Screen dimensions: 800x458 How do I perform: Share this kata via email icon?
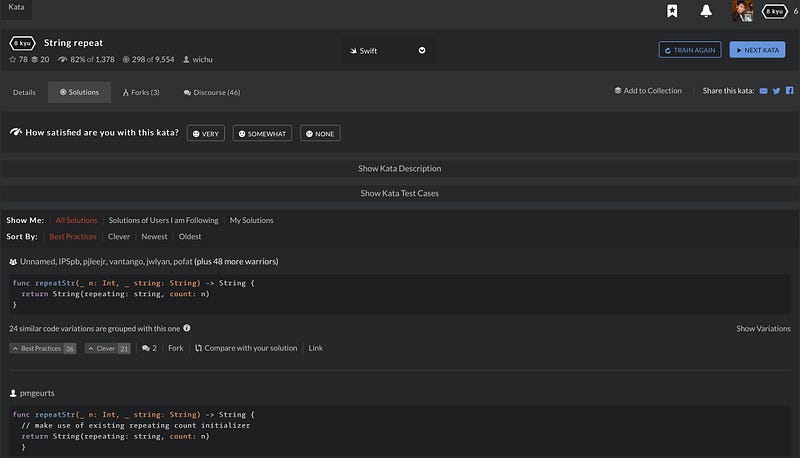click(764, 91)
